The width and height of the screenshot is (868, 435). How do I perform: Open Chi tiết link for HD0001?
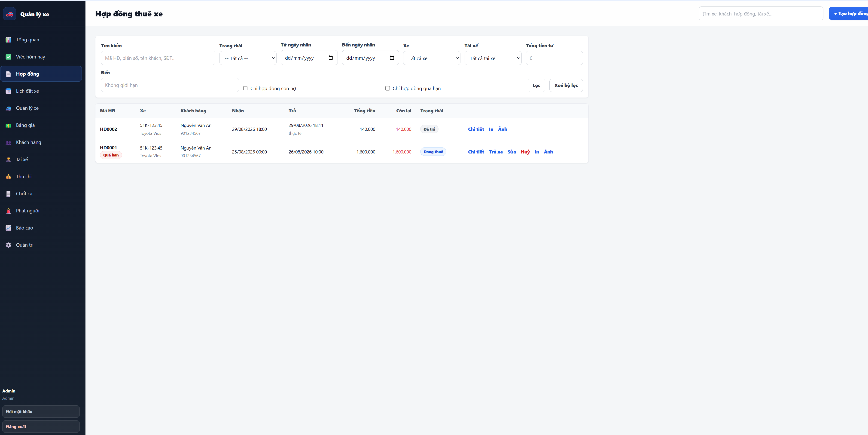[476, 152]
